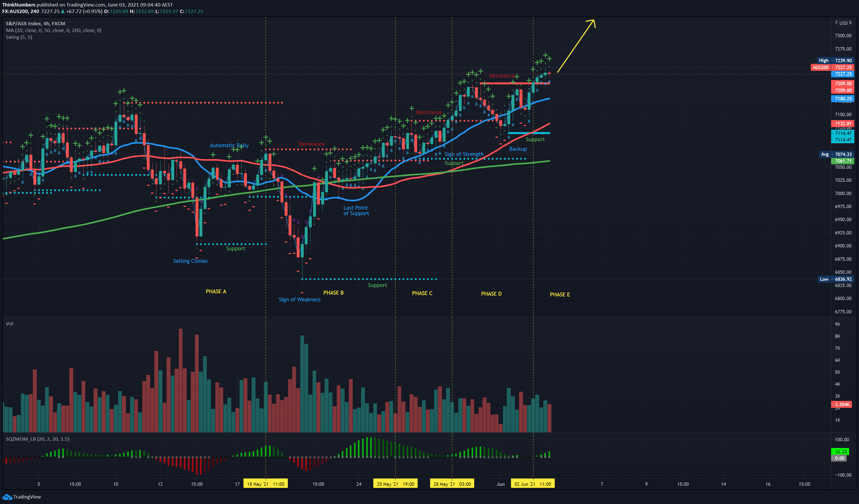Screen dimensions: 859x504
Task: Click the 7180.25 blue MA price label
Action: click(x=843, y=99)
